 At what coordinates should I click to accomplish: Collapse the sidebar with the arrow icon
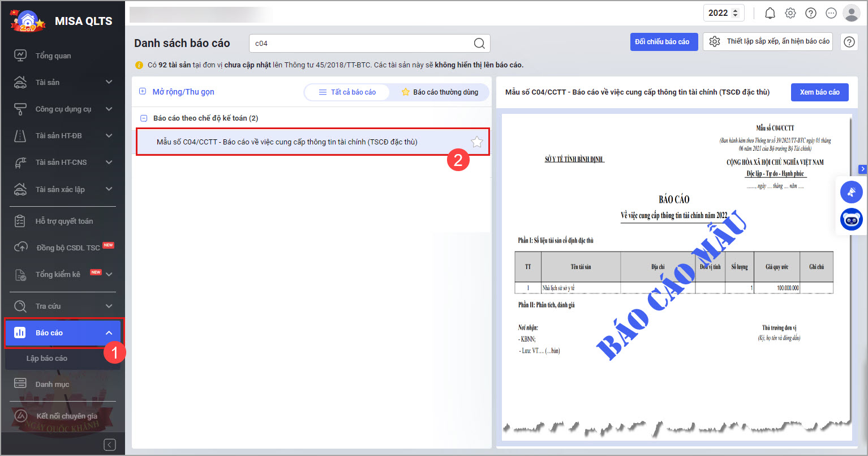click(110, 445)
